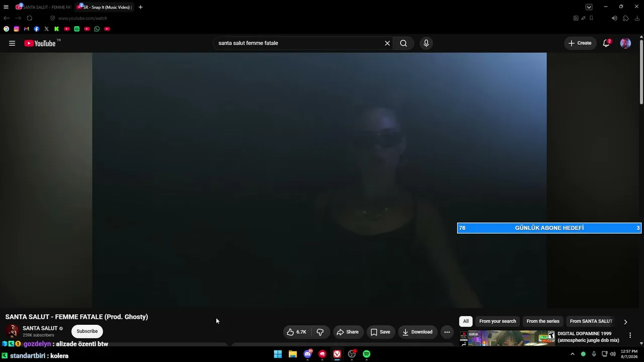The image size is (644, 362).
Task: Open the green Streamlabs bookmark
Action: (77, 29)
